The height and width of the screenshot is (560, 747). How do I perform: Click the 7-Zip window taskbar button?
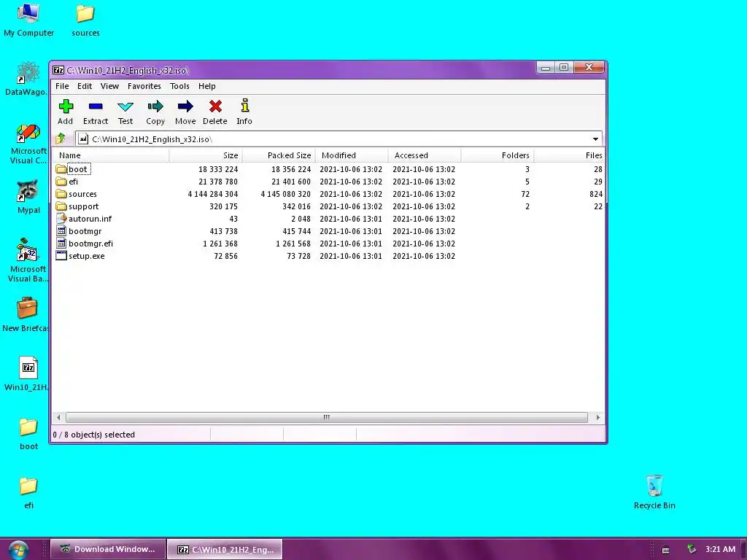point(225,549)
